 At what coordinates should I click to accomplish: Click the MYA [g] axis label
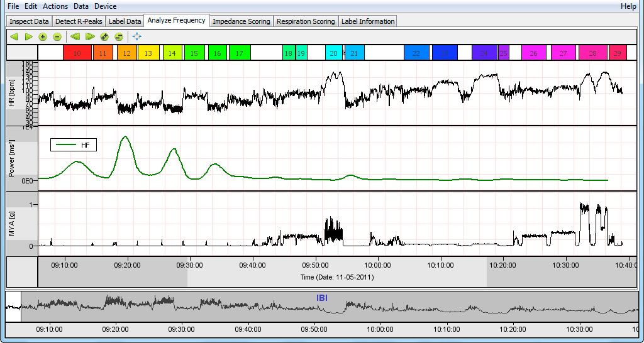[11, 224]
